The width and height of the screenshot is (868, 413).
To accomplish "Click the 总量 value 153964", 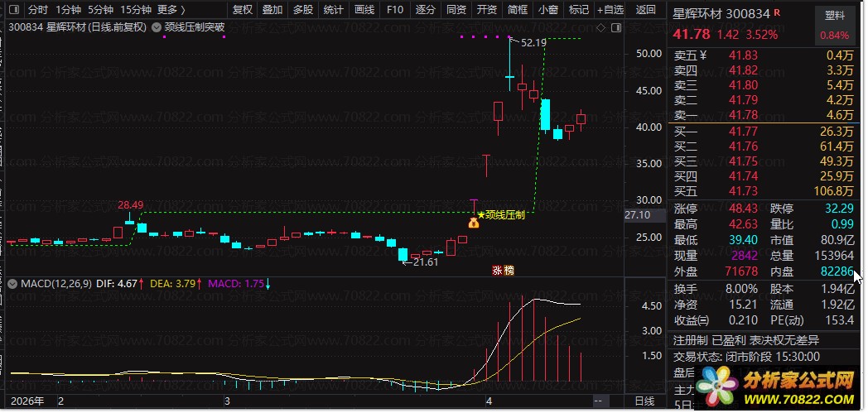I will click(834, 256).
